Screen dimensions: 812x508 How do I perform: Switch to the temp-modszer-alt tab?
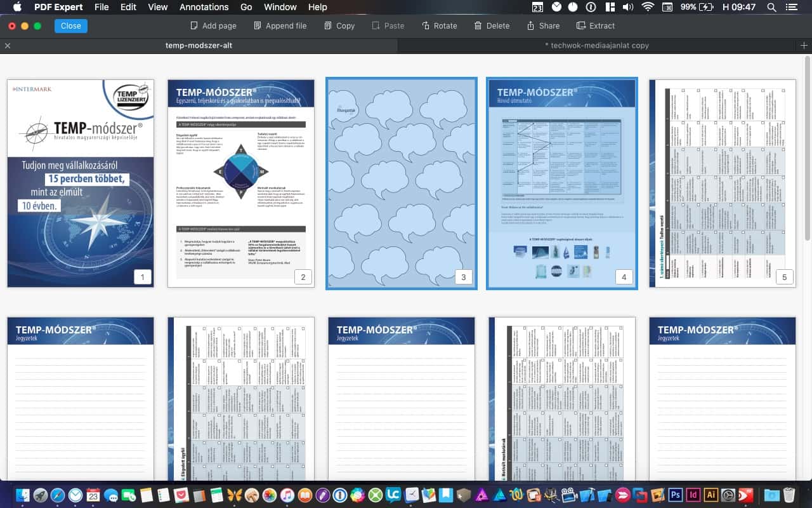pos(199,46)
